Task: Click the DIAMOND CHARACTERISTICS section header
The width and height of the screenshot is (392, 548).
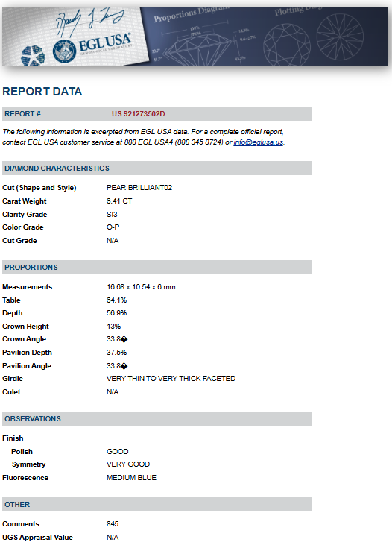Action: (x=157, y=168)
